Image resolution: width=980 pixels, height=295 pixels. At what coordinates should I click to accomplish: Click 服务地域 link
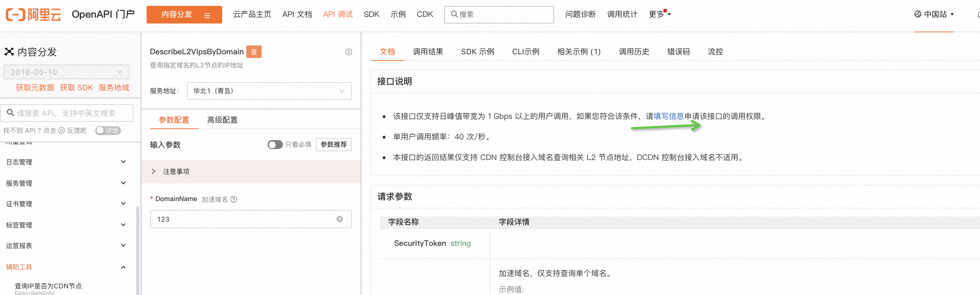pos(114,88)
